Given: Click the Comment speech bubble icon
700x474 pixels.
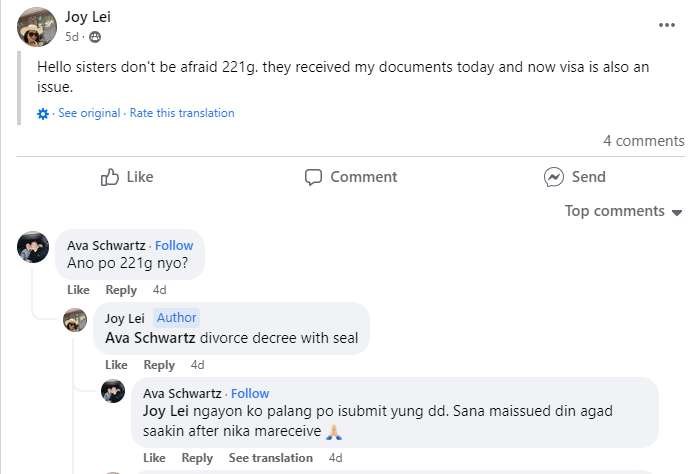Looking at the screenshot, I should (314, 177).
